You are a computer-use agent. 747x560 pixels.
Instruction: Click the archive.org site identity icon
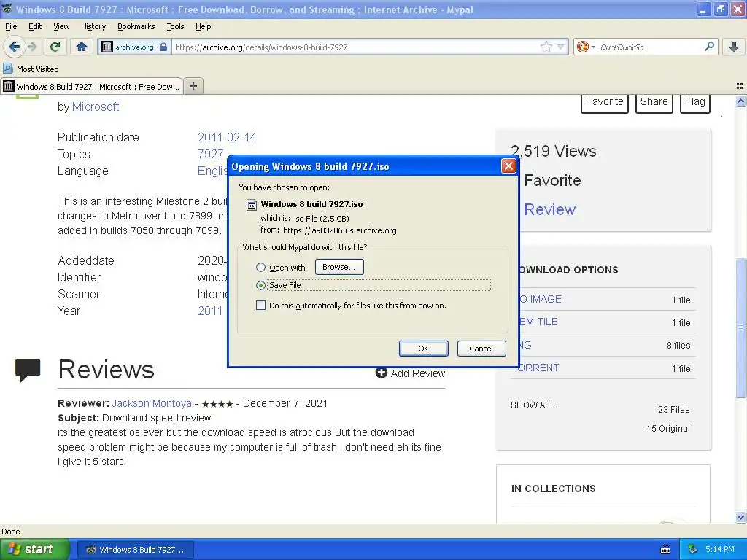click(x=107, y=47)
